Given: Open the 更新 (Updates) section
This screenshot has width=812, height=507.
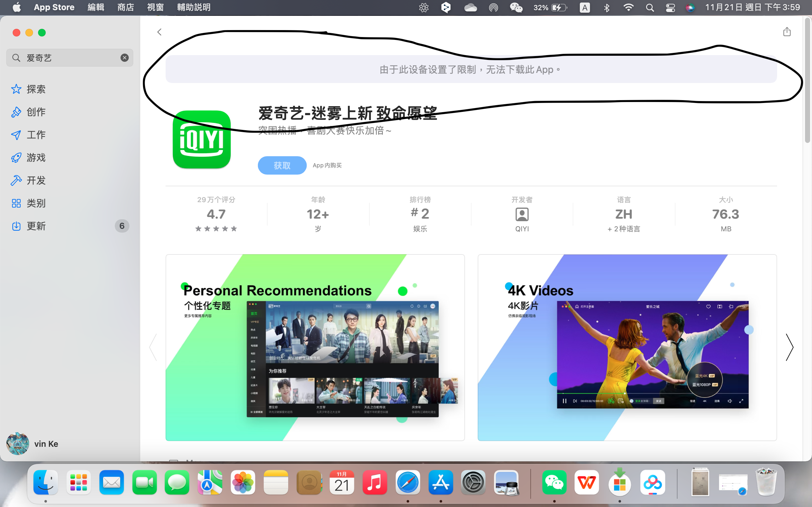Looking at the screenshot, I should 36,226.
